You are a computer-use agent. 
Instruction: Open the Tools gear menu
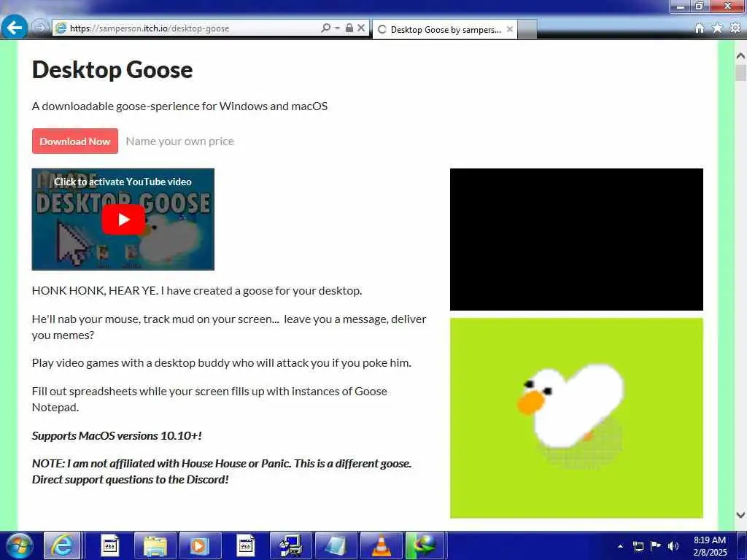(x=735, y=28)
